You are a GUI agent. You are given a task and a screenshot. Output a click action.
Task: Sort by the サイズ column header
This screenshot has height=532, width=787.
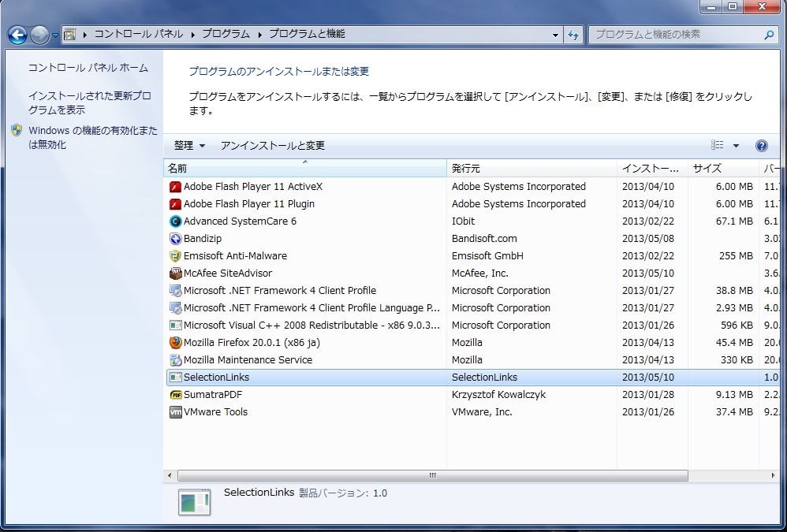[x=723, y=169]
